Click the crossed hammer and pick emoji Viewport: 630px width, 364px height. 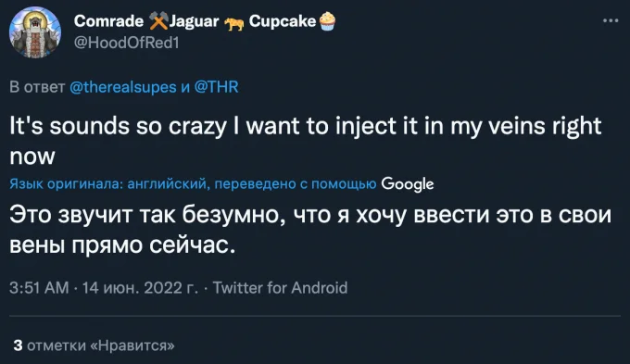[x=158, y=21]
